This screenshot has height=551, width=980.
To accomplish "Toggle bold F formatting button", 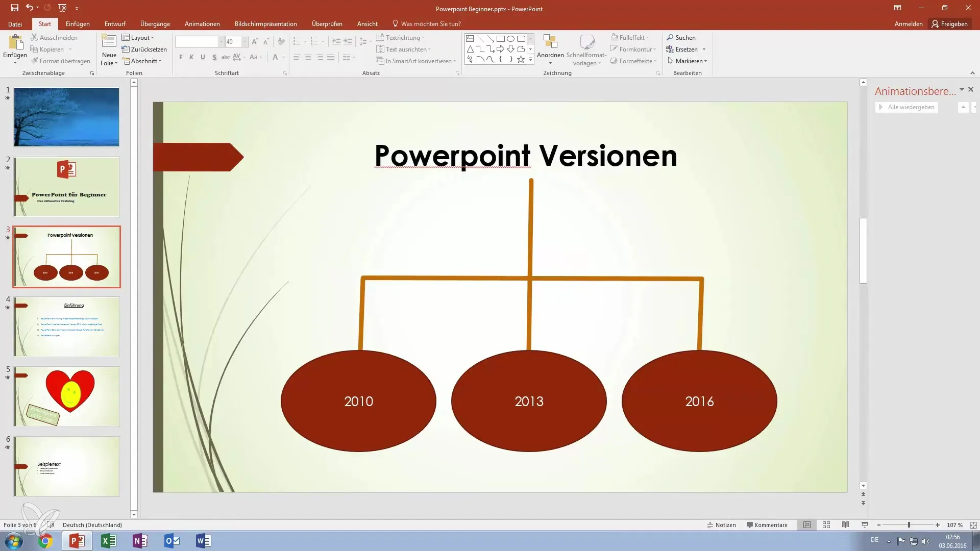I will point(181,57).
